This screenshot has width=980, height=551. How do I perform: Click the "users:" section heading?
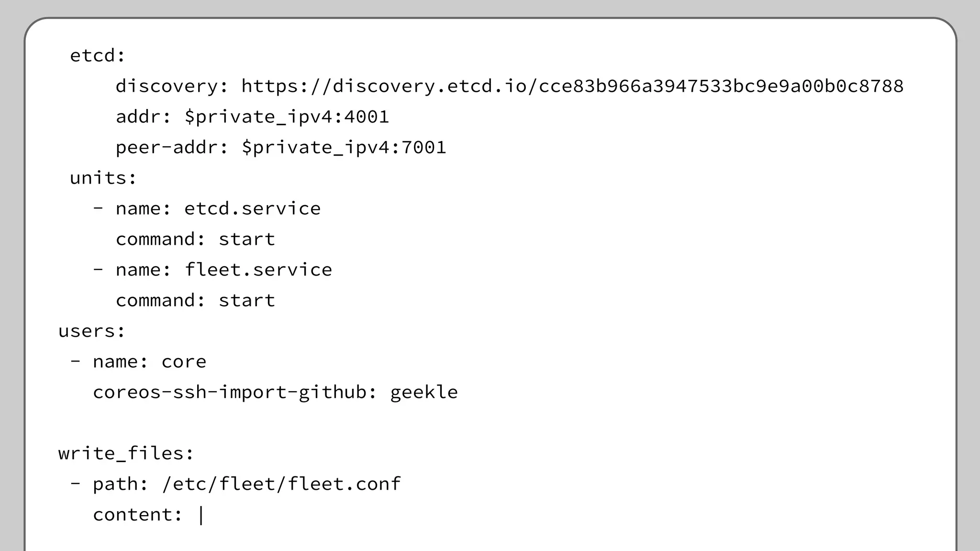coord(92,331)
